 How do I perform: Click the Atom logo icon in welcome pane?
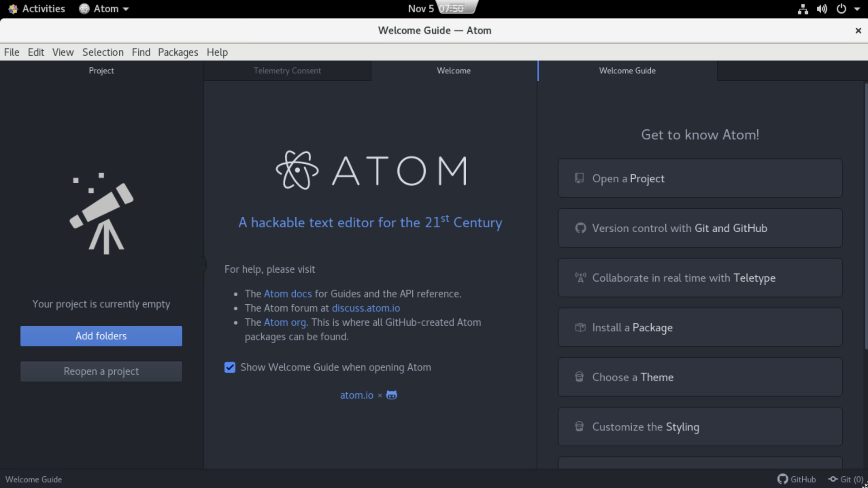point(297,170)
